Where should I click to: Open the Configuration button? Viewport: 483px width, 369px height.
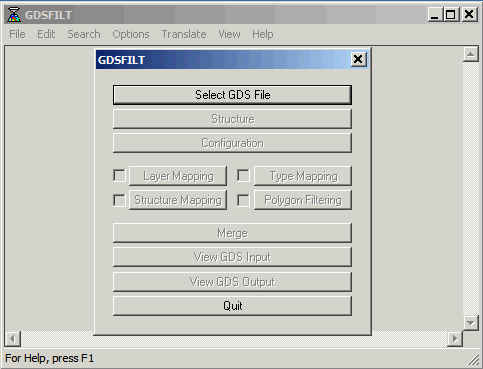tap(232, 143)
